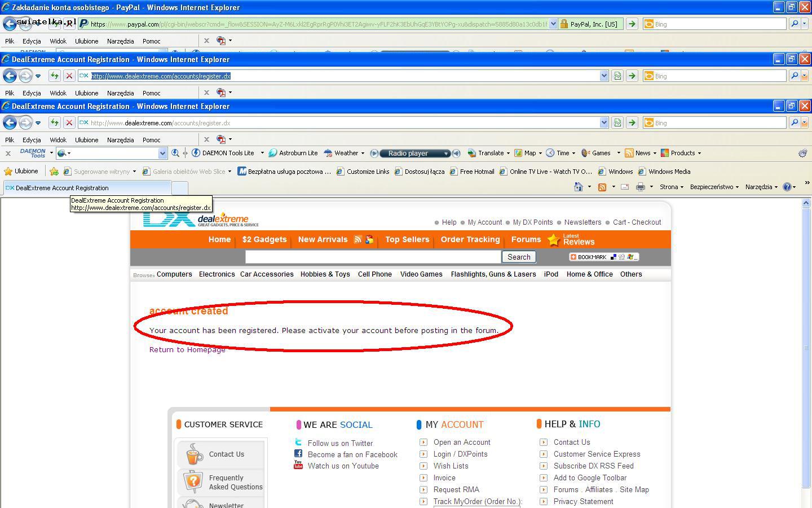This screenshot has height=508, width=812.
Task: Click the Order Tracking navigation link
Action: (470, 239)
